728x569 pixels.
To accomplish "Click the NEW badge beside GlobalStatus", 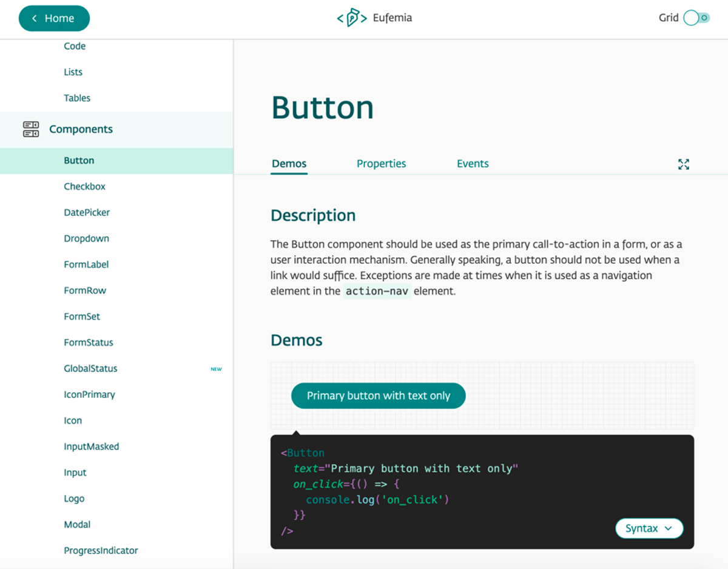I will pyautogui.click(x=216, y=369).
